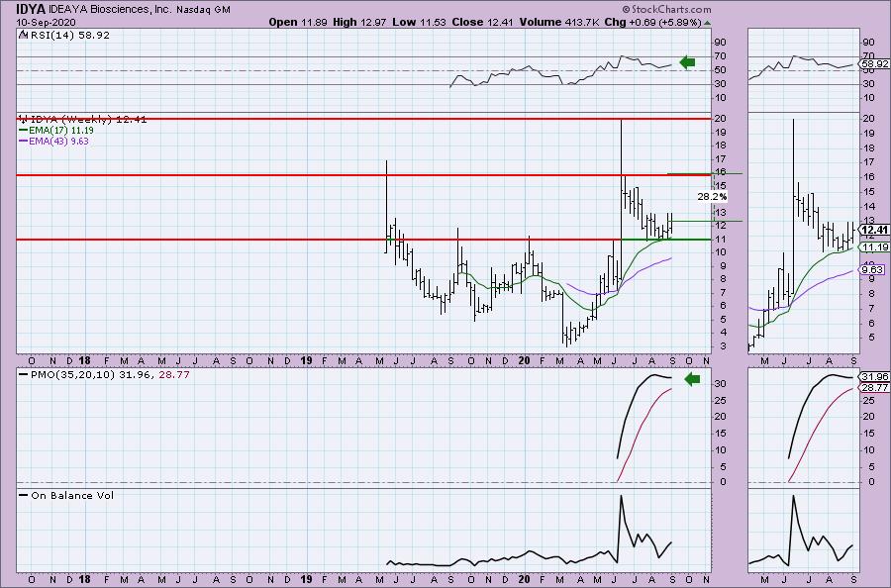Screen dimensions: 891x588
Task: Click the 19 year label under the price chart
Action: click(x=306, y=360)
